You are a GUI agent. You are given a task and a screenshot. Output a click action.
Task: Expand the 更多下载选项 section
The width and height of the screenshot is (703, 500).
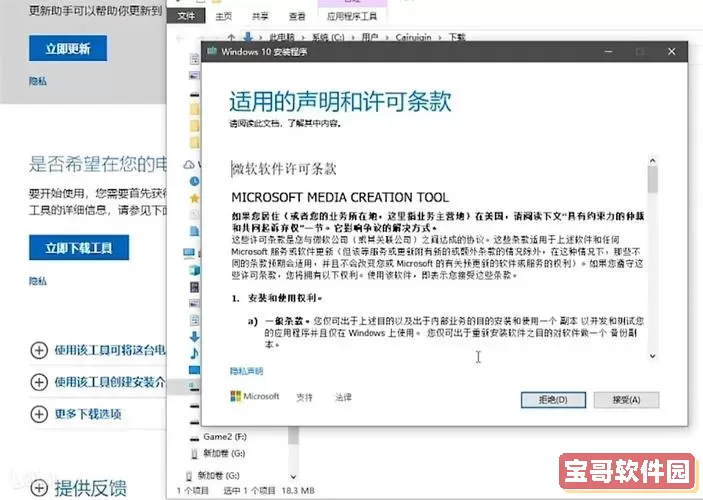click(x=76, y=413)
